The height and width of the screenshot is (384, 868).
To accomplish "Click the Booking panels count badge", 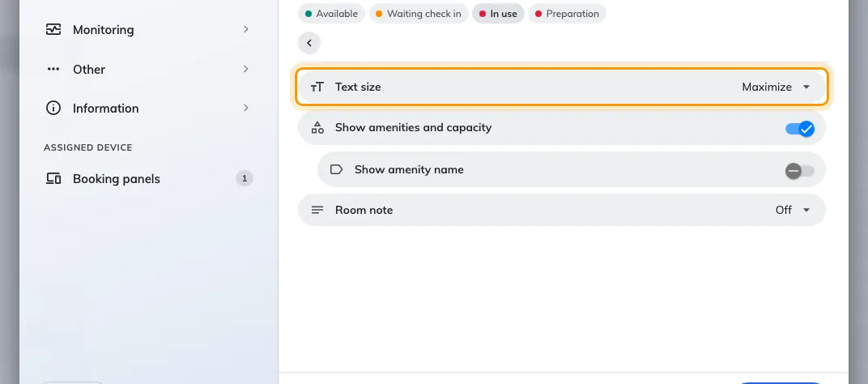I will [x=245, y=178].
